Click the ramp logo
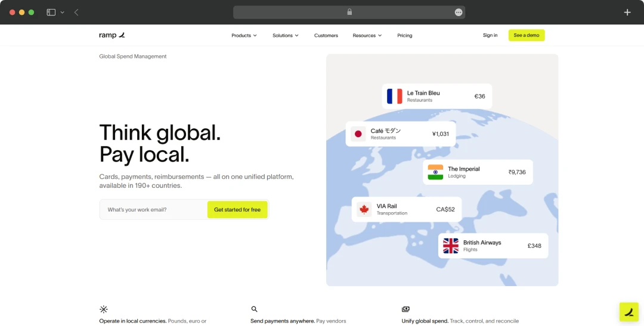The image size is (644, 326). (112, 35)
